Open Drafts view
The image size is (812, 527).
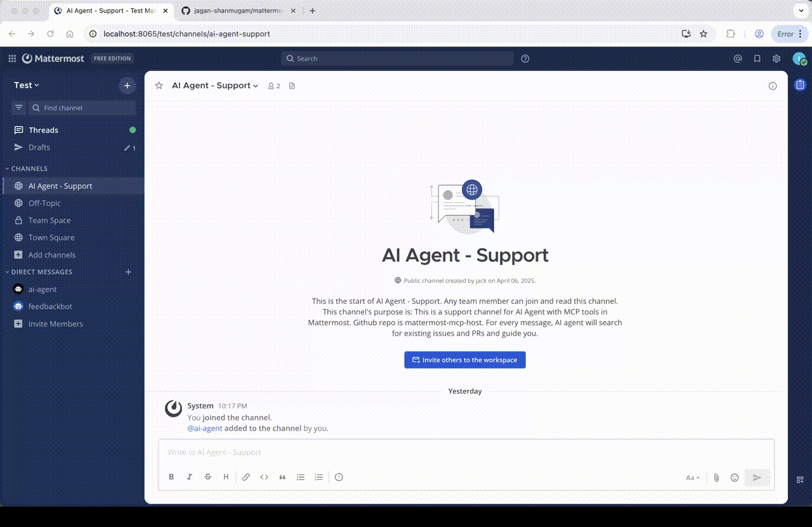[x=72, y=147]
